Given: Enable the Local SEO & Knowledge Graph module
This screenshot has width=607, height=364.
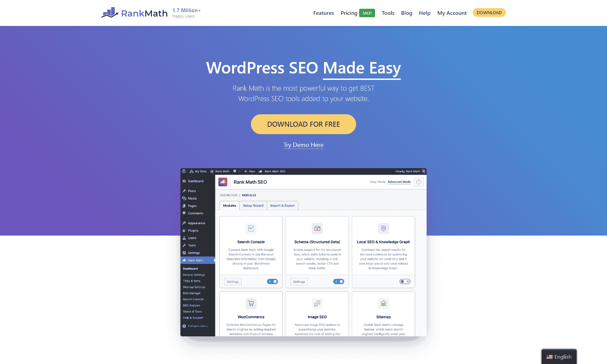Looking at the screenshot, I should [x=405, y=281].
